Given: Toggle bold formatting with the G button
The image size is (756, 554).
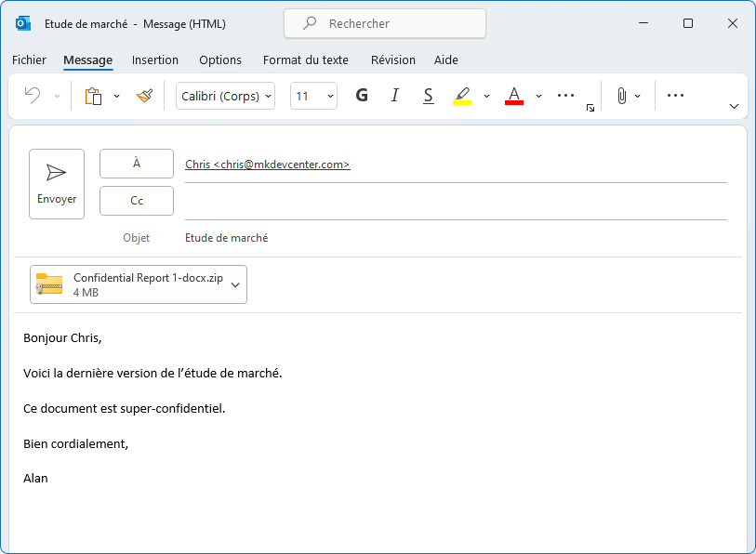Looking at the screenshot, I should [361, 96].
